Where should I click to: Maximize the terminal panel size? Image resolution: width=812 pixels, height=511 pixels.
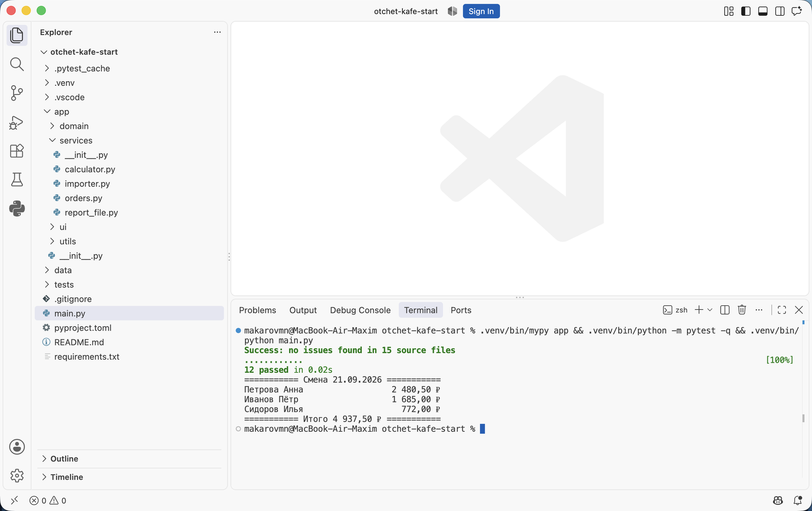tap(782, 310)
